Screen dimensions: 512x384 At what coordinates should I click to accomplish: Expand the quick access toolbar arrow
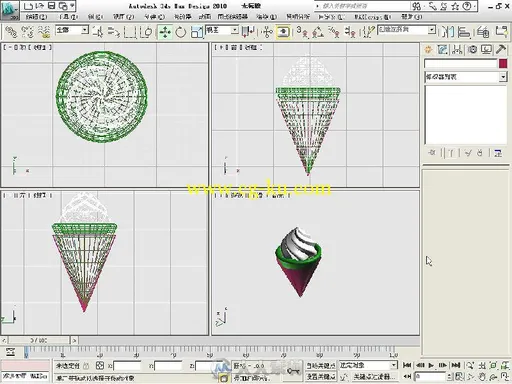[x=72, y=6]
